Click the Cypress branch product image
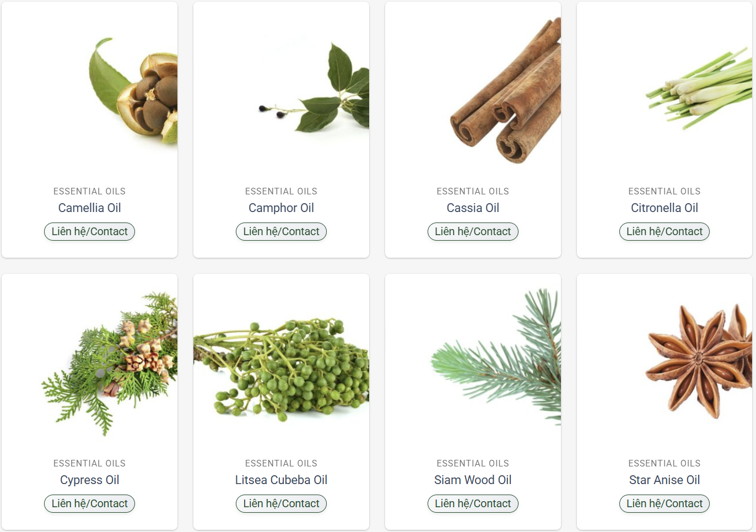Screen dimensions: 756x532 (x=89, y=362)
